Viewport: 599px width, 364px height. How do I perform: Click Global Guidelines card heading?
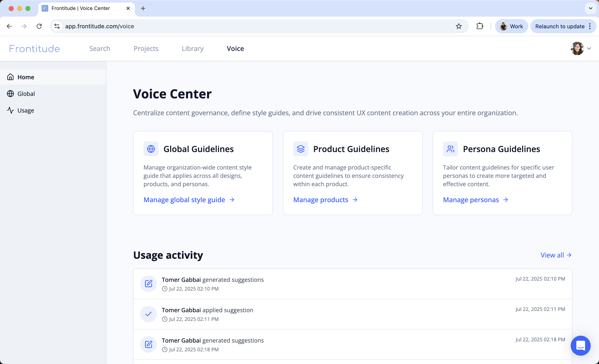[198, 149]
